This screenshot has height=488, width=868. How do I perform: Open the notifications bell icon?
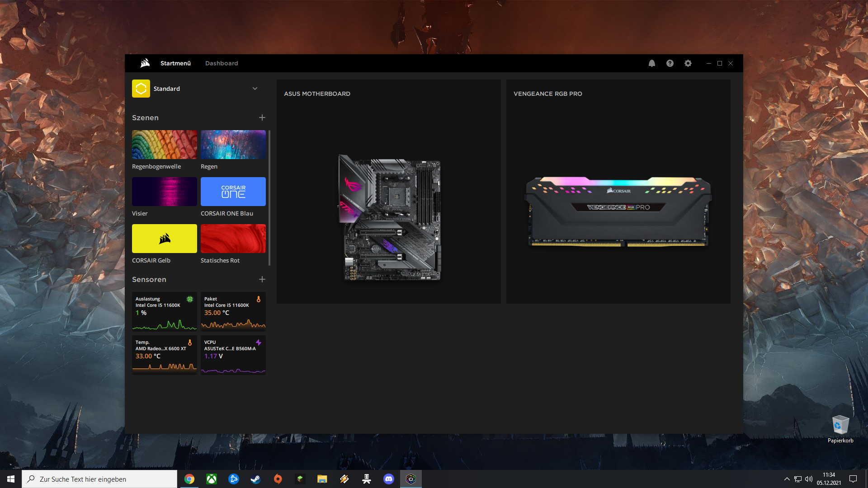pos(651,63)
